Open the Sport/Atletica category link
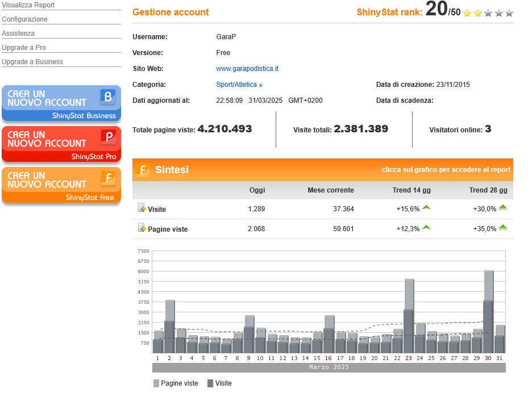 click(239, 85)
